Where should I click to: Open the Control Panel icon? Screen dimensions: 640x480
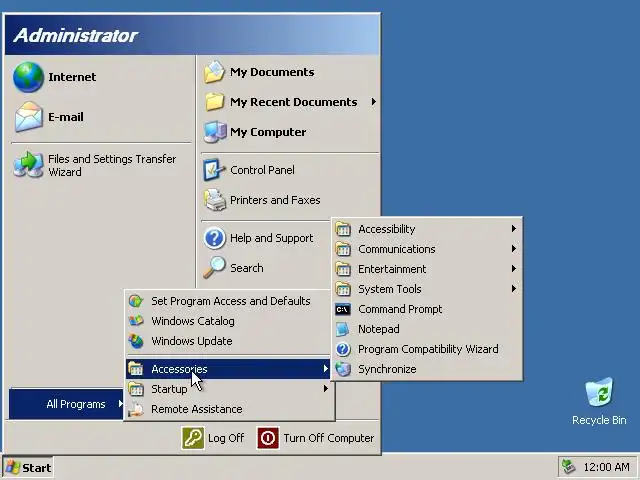coord(214,170)
